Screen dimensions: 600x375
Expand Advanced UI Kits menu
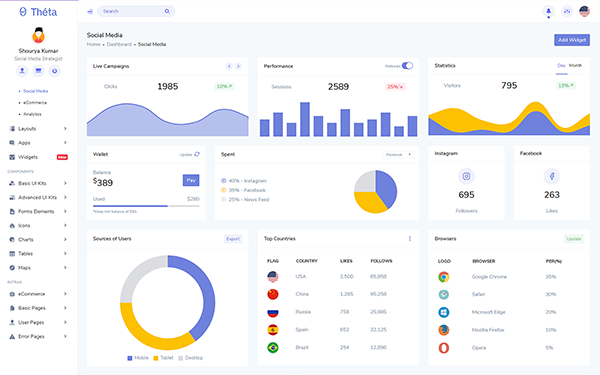click(x=38, y=197)
